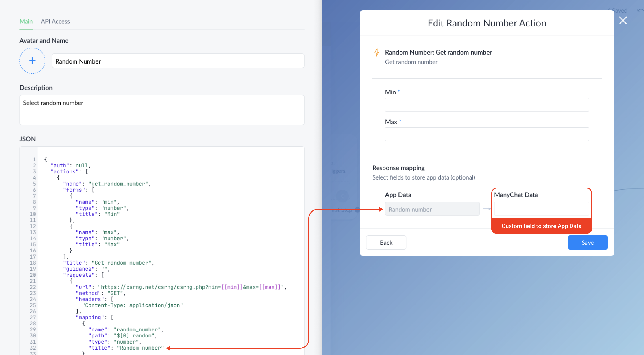Click the Max input field
Screen dimensions: 644x355
point(487,134)
